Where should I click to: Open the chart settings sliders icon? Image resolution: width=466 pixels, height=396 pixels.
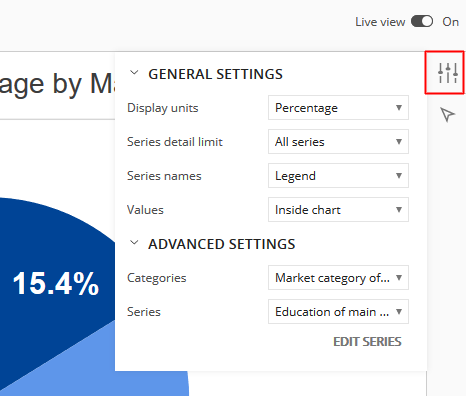pos(448,73)
